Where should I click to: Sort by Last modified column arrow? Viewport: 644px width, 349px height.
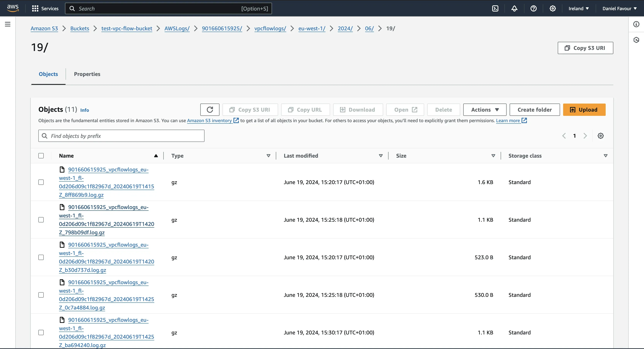coord(381,156)
